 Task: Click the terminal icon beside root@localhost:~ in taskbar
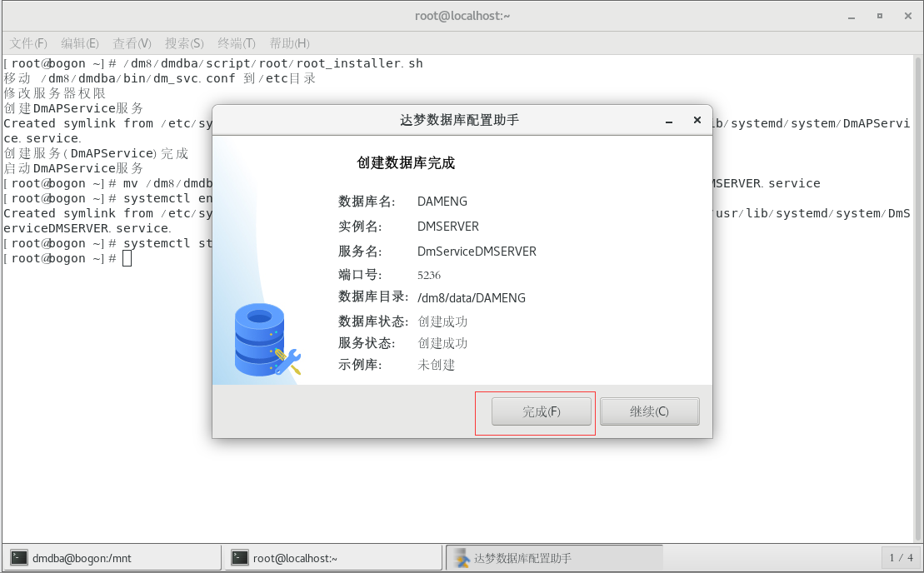click(240, 558)
